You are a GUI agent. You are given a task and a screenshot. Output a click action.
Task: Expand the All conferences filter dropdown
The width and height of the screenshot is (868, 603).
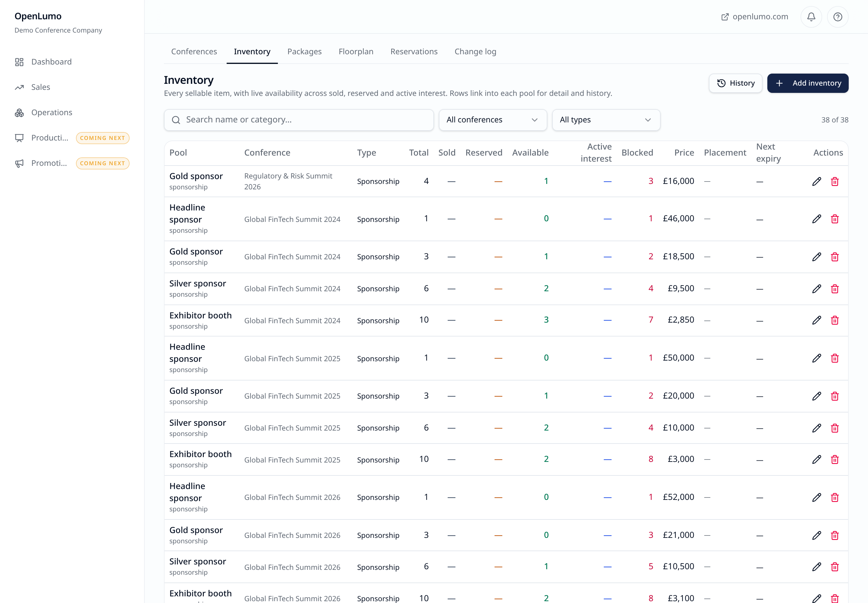pyautogui.click(x=492, y=120)
